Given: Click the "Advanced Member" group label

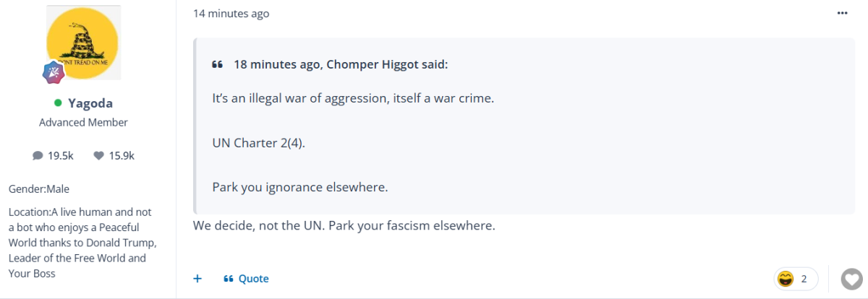Looking at the screenshot, I should pos(83,123).
